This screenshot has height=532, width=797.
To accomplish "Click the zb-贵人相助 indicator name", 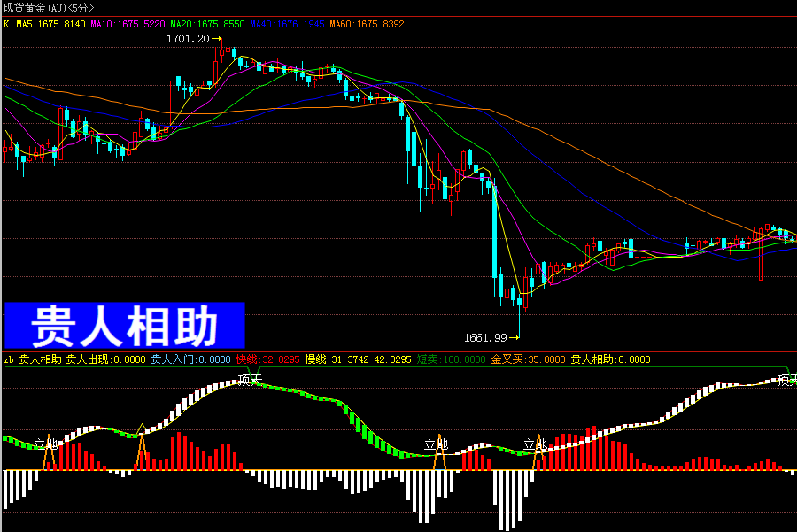I will 33,359.
